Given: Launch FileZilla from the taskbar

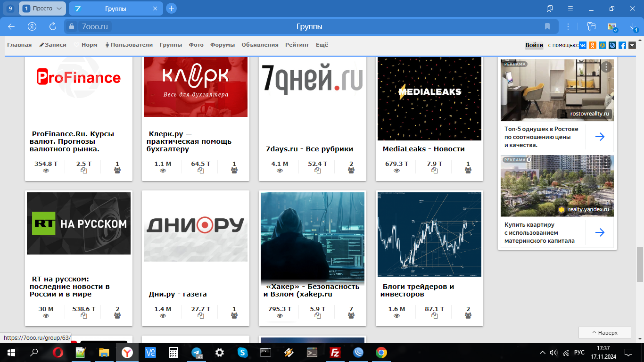Looking at the screenshot, I should click(x=335, y=353).
